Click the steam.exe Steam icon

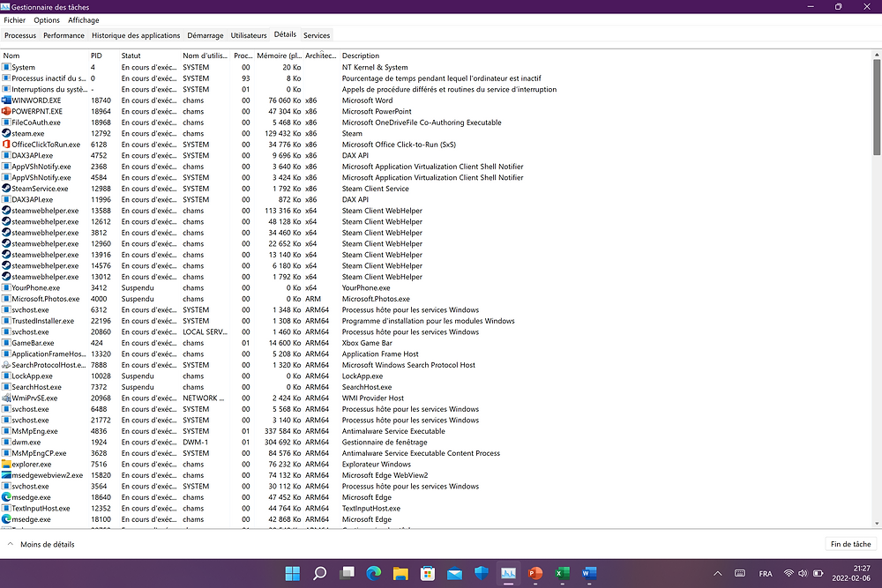pyautogui.click(x=6, y=134)
